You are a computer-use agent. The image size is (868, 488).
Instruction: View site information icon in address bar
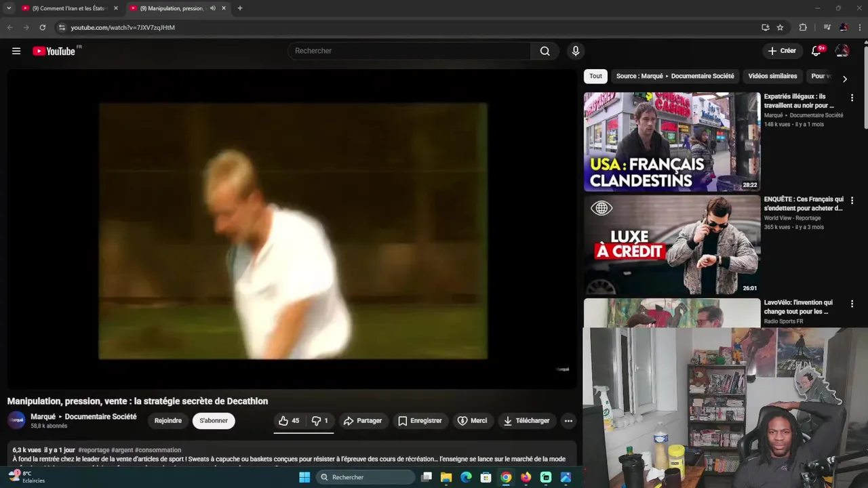click(x=62, y=27)
